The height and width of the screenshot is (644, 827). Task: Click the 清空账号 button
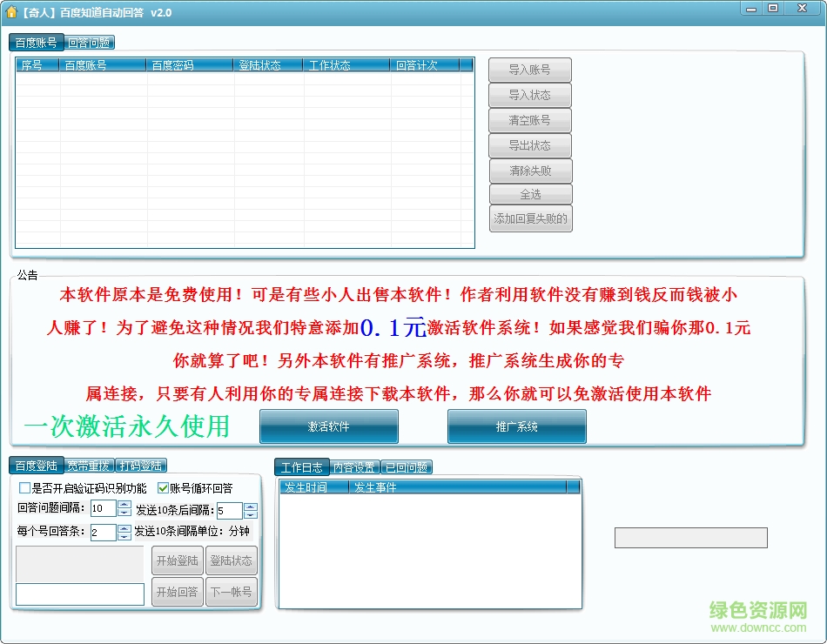point(530,120)
